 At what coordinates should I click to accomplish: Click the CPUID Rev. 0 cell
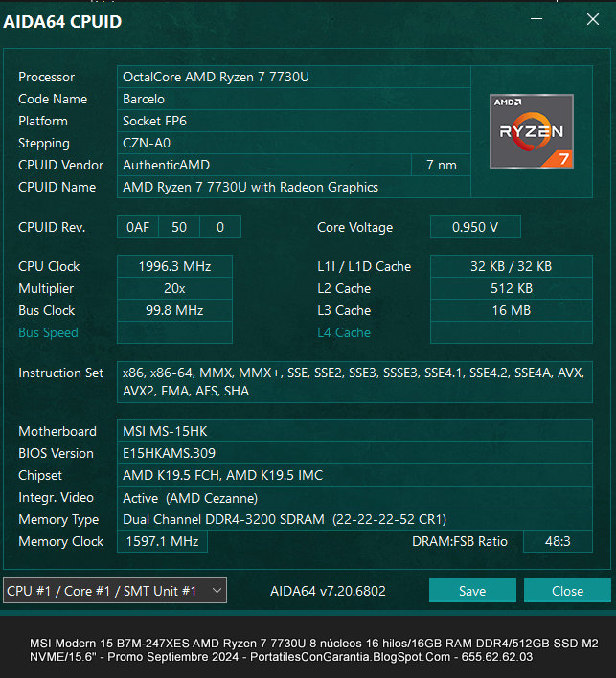[x=220, y=227]
